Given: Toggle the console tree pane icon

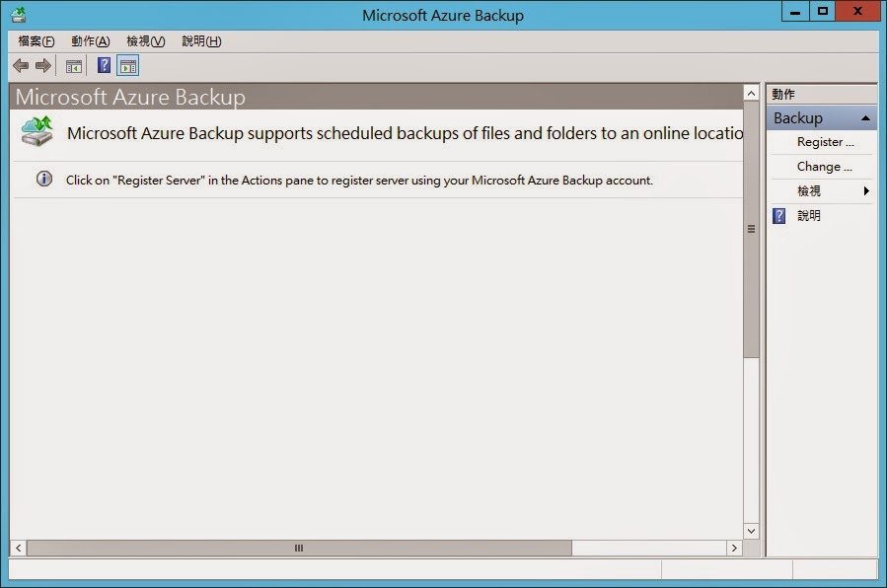Looking at the screenshot, I should coord(74,67).
